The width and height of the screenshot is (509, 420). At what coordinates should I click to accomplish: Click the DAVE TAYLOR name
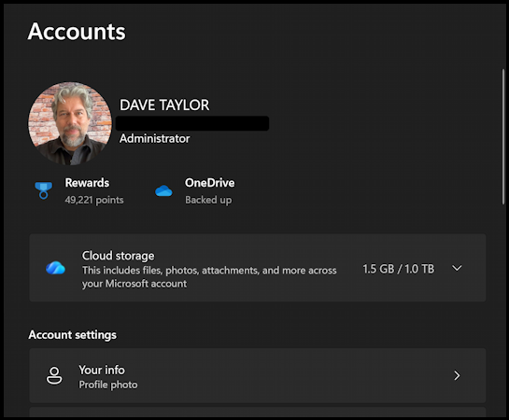pyautogui.click(x=164, y=105)
